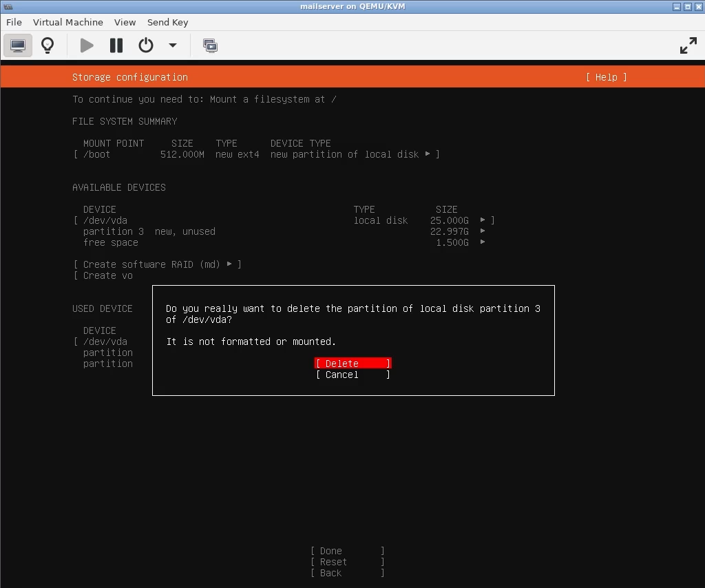
Task: Open the shutdown options dropdown arrow
Action: coord(173,45)
